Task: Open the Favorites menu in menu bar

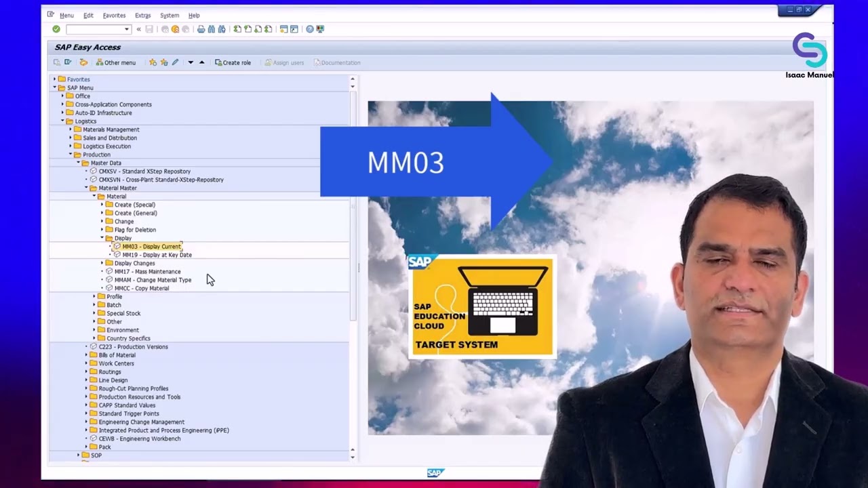Action: pos(114,15)
